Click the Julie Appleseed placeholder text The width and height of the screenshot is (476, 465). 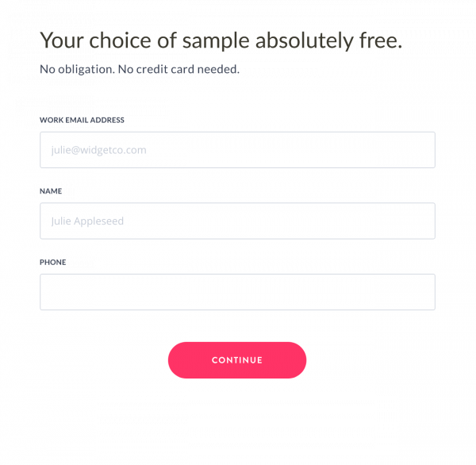point(87,221)
